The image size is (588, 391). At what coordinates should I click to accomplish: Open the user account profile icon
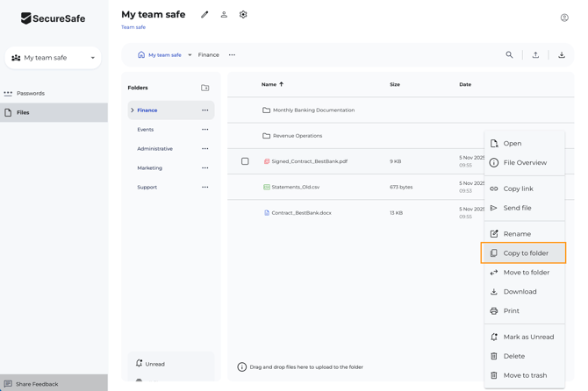tap(564, 18)
